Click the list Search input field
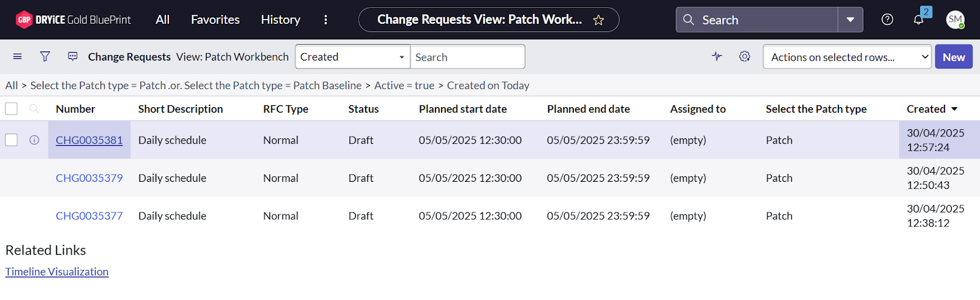 [x=467, y=57]
